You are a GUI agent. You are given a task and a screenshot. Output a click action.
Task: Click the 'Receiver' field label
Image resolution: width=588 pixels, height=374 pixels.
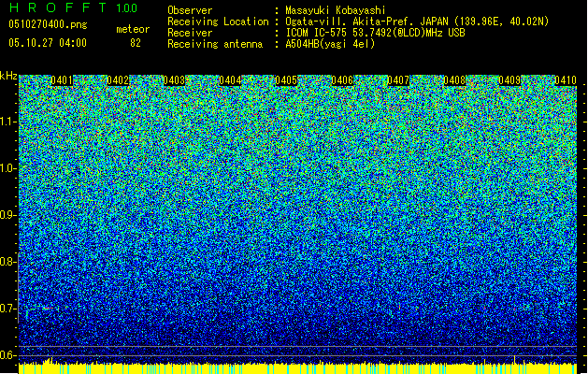click(190, 33)
